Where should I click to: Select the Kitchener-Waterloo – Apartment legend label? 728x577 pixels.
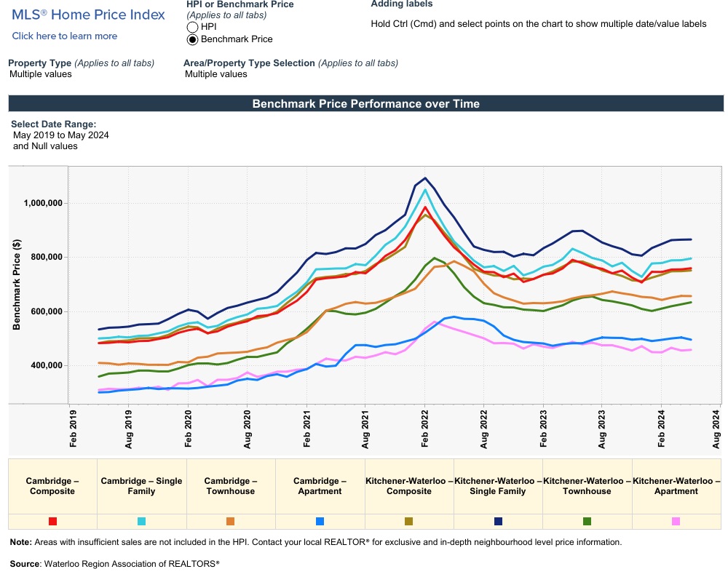pyautogui.click(x=676, y=486)
